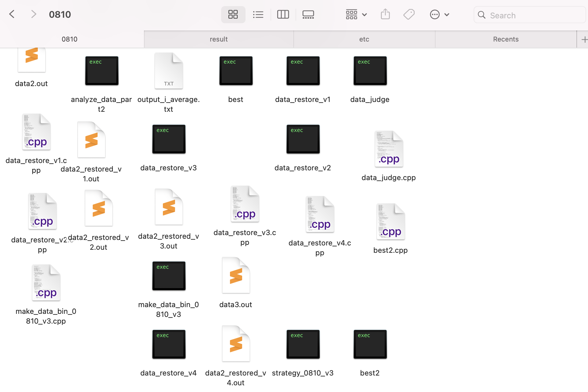Switch to gallery view mode
The width and height of the screenshot is (588, 392).
pyautogui.click(x=308, y=15)
